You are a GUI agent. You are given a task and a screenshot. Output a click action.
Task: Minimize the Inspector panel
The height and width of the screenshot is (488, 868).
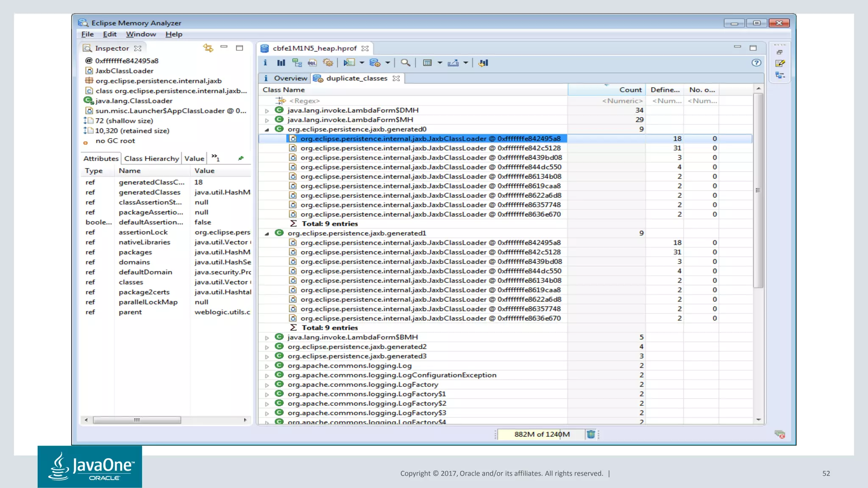pos(224,47)
